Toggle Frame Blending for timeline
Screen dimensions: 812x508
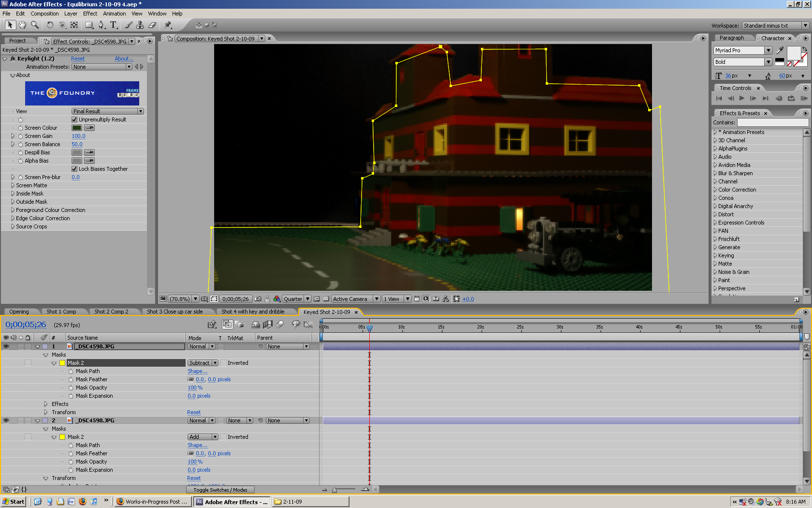click(267, 325)
